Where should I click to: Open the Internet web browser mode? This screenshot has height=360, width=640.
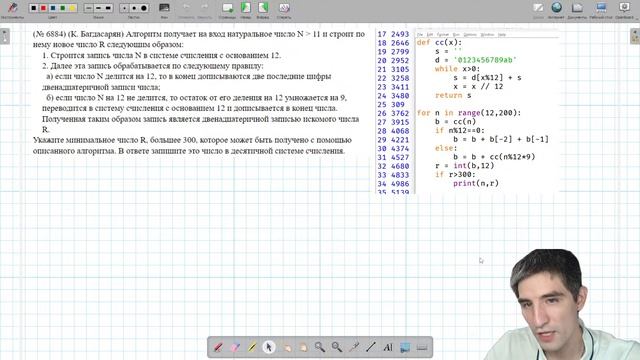point(556,9)
